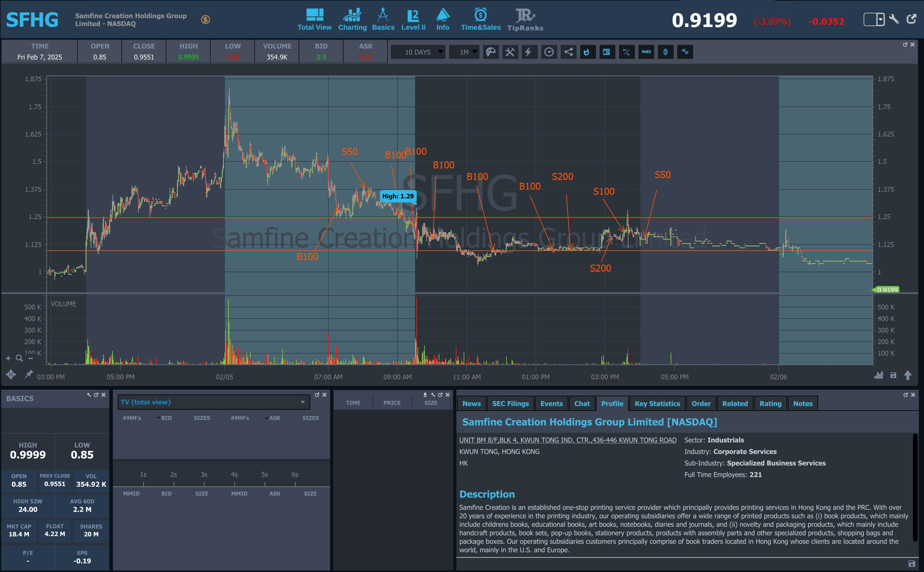Open the TipRanks icon in header
The width and height of the screenshot is (924, 572).
point(525,20)
